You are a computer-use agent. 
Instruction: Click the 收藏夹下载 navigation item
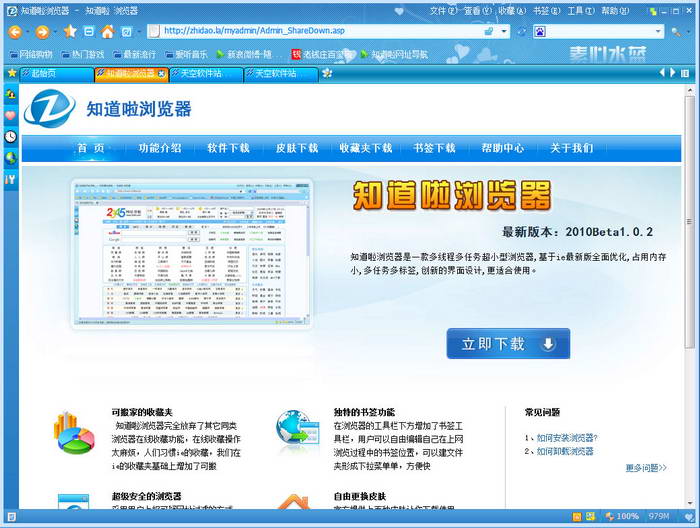[366, 148]
